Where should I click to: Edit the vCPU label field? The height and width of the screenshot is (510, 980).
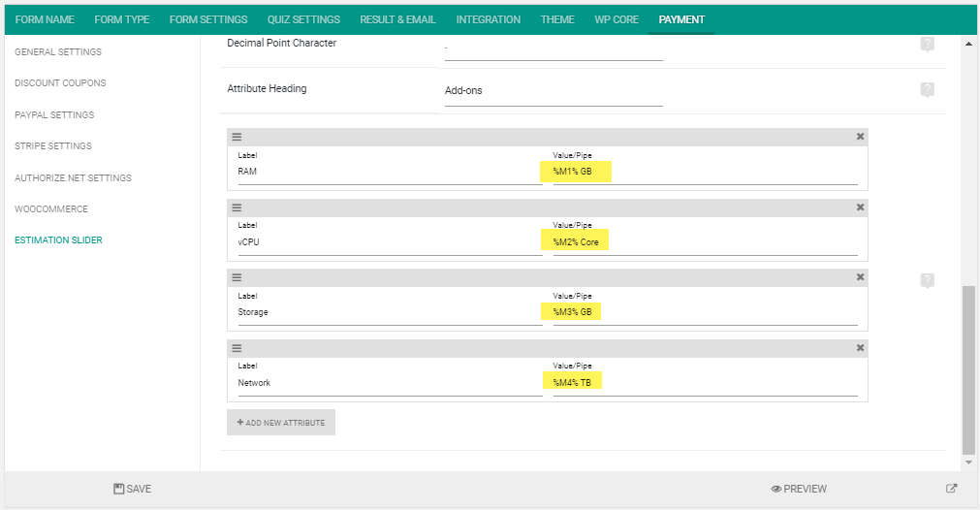tap(390, 242)
